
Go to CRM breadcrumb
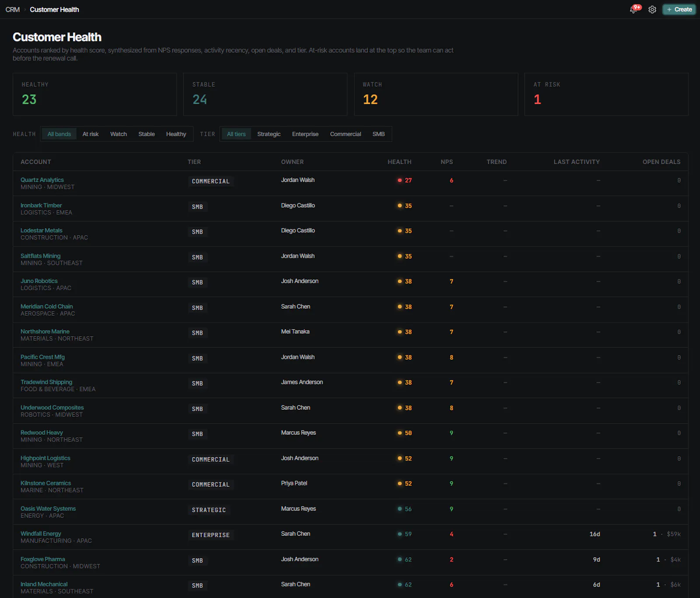click(13, 9)
